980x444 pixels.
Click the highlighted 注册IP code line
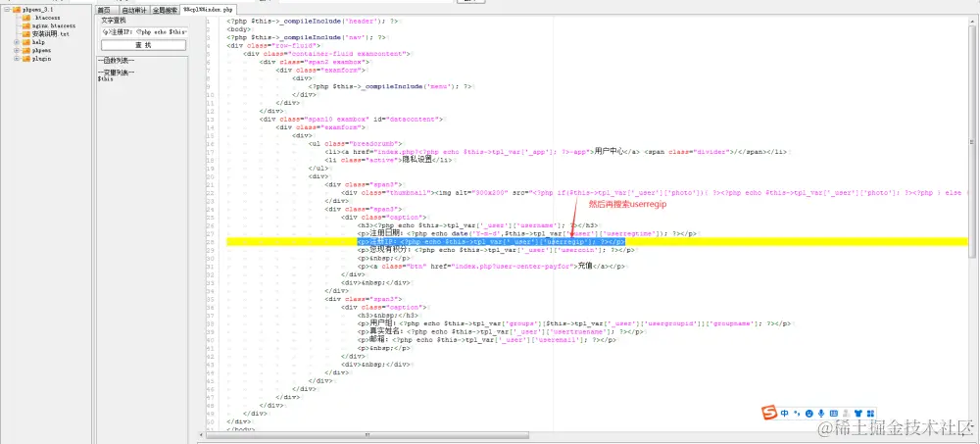[491, 241]
